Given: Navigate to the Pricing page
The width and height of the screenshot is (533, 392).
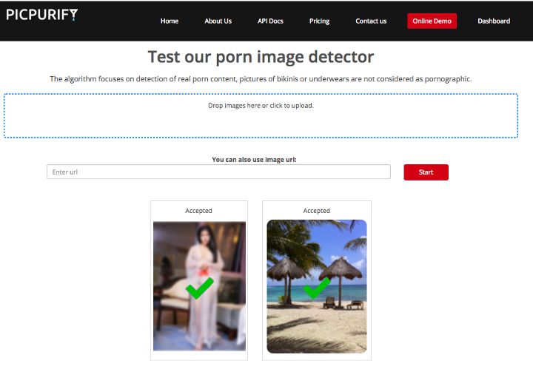Looking at the screenshot, I should (319, 21).
